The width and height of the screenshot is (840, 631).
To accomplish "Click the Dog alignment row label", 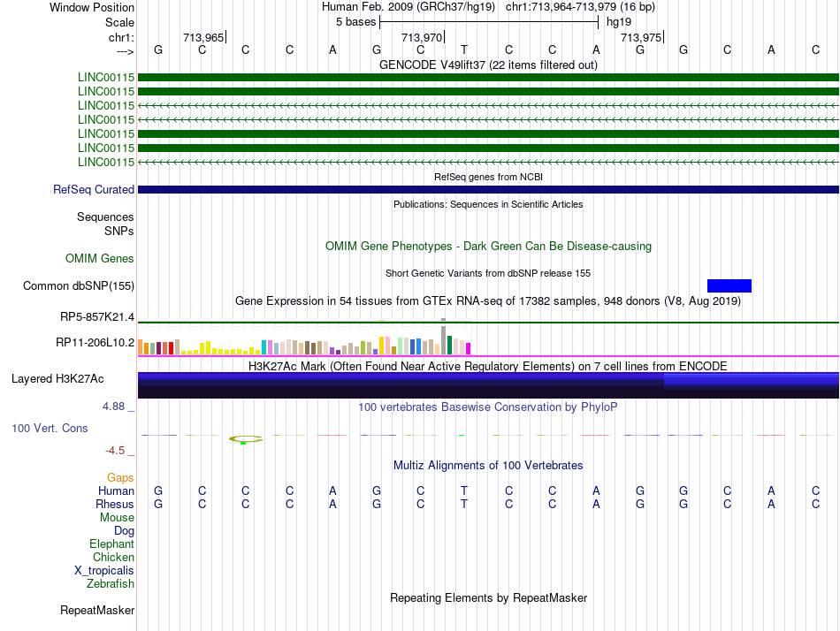I will click(124, 531).
